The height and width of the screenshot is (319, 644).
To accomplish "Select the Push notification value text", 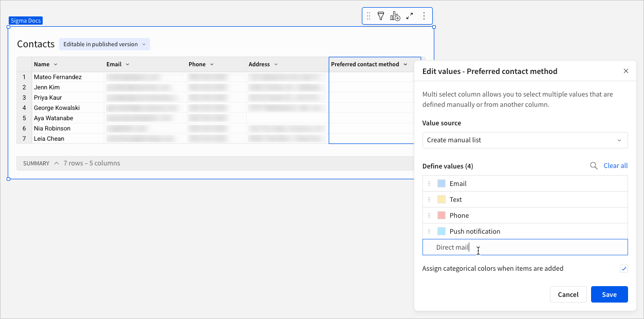I will pos(475,232).
